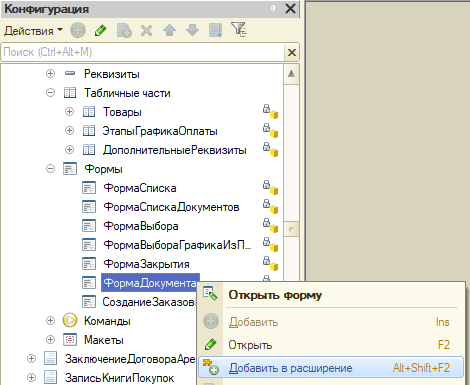Select the Товары tabular section

click(x=122, y=112)
